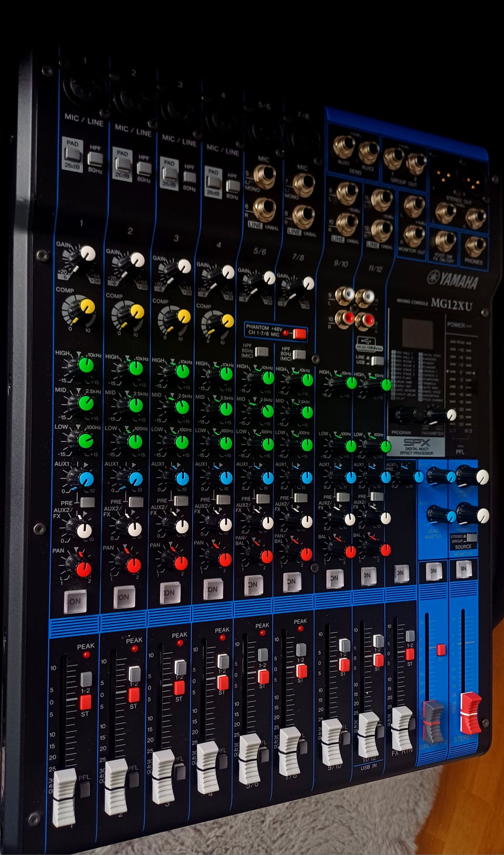Click channel 2 red PAN knob
This screenshot has height=855, width=504.
point(130,564)
